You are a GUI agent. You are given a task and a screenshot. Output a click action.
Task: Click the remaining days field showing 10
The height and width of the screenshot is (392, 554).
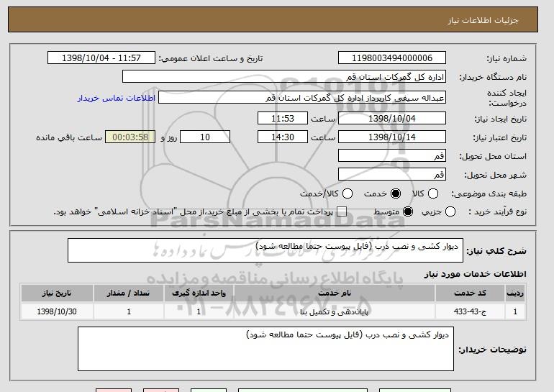click(205, 137)
